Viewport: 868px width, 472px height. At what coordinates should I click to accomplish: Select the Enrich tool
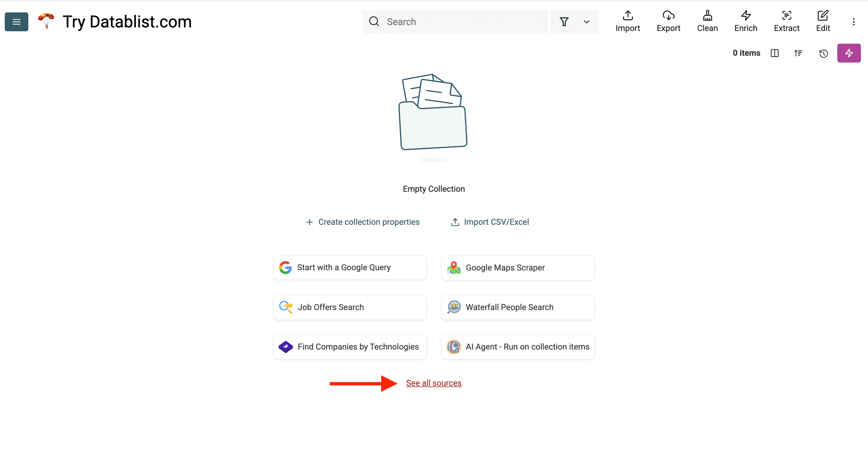[745, 21]
